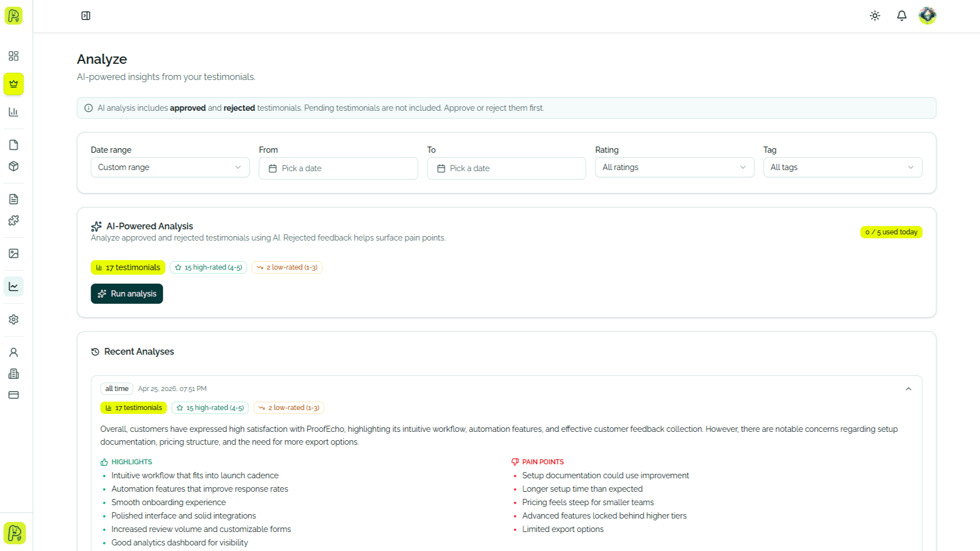Image resolution: width=980 pixels, height=551 pixels.
Task: Click 'Good analytics dashboard for visibility'
Action: pyautogui.click(x=180, y=543)
